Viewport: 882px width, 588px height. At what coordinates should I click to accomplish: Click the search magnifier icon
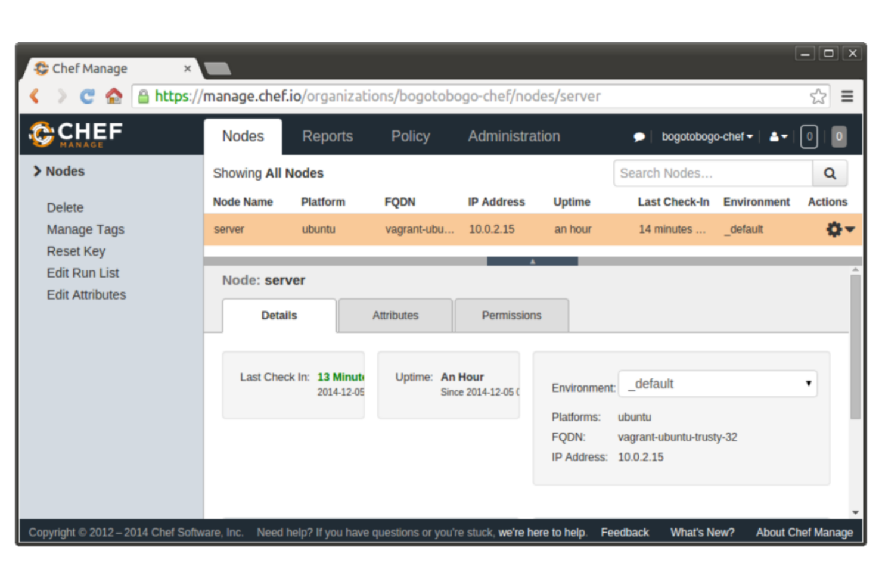pyautogui.click(x=830, y=173)
